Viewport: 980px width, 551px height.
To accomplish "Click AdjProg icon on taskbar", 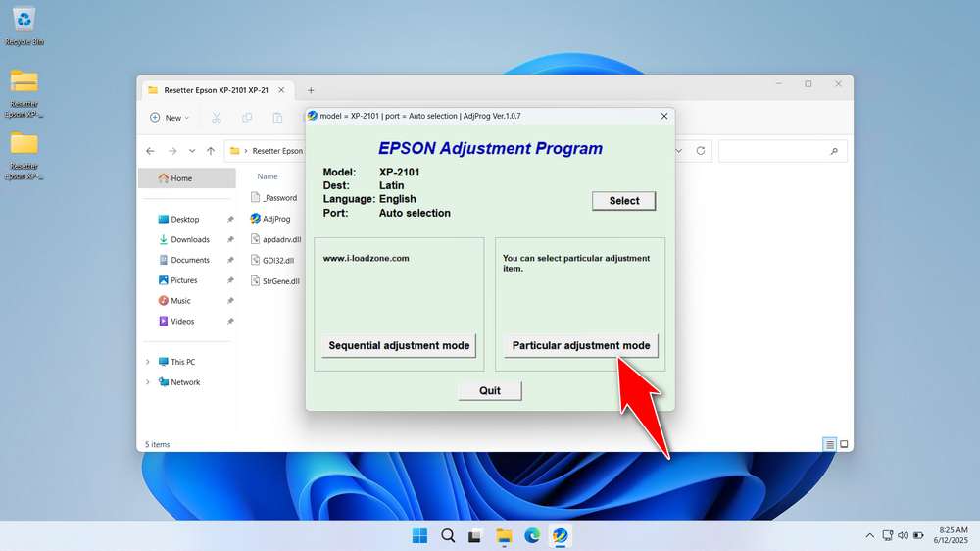I will tap(560, 536).
